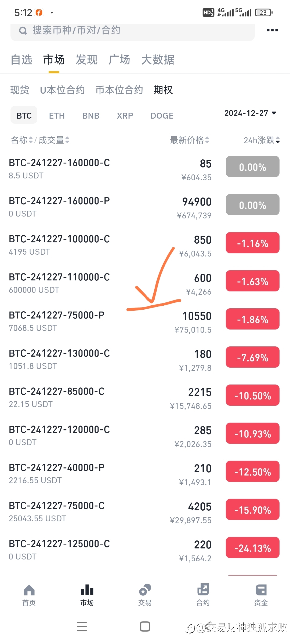Open the 合约 futures icon
Viewport: 290px width, 644px height.
click(x=203, y=590)
